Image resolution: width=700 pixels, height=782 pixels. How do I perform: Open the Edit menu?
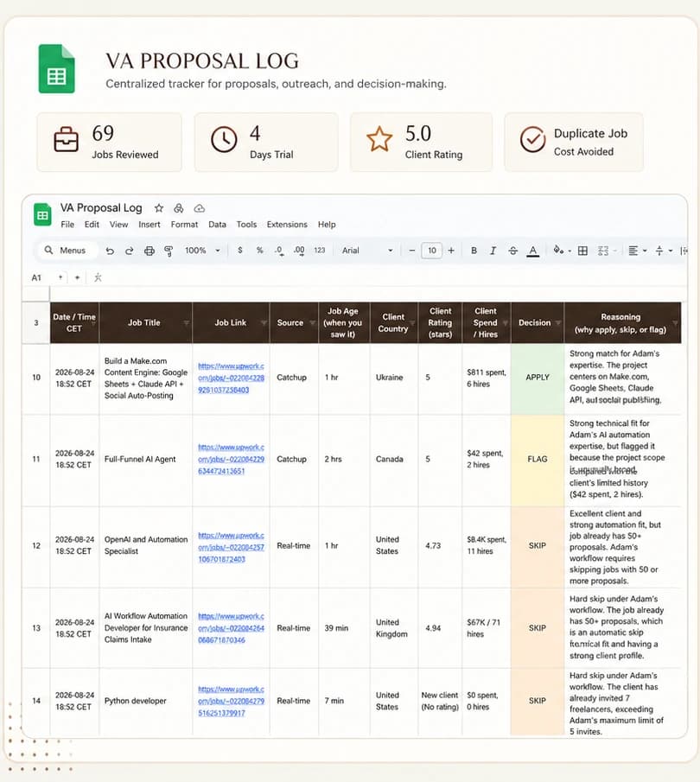coord(92,225)
